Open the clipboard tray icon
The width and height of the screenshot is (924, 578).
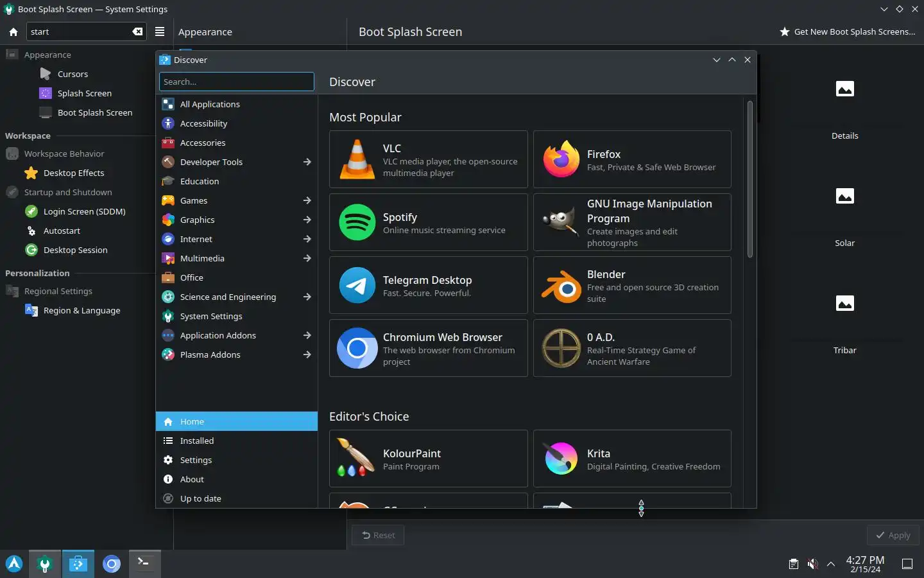click(x=794, y=564)
